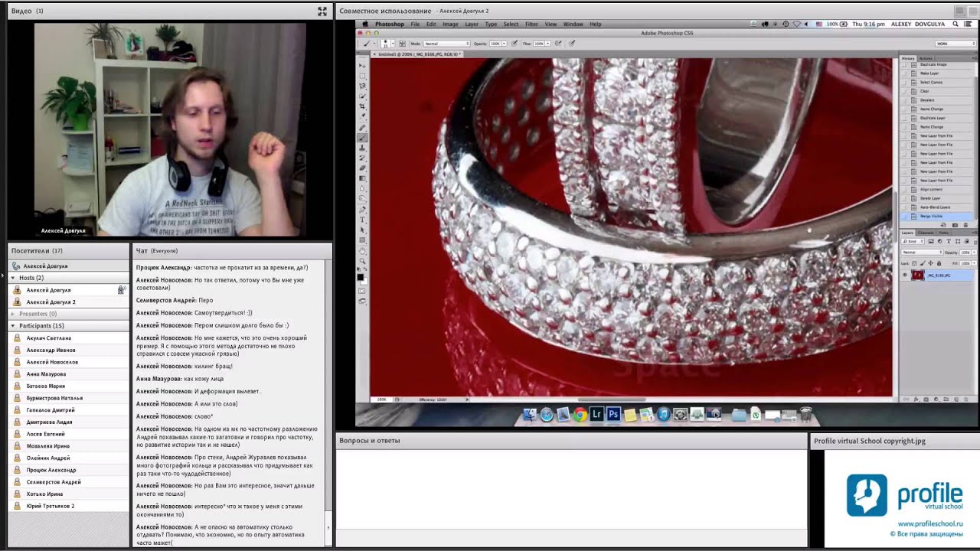Open the Layer menu in Photoshop
The width and height of the screenshot is (980, 551).
pos(472,24)
